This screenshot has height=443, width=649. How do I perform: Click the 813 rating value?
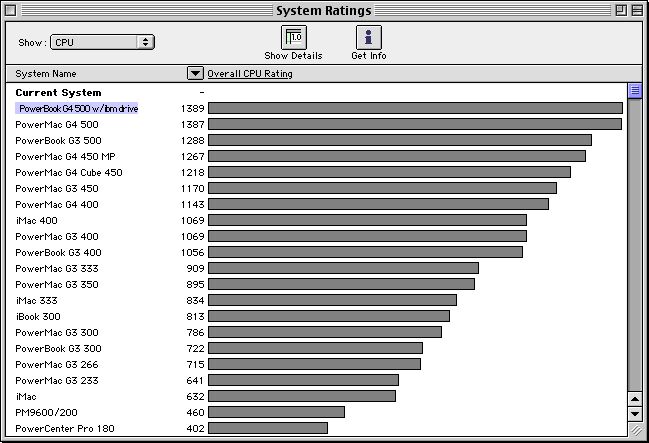point(195,317)
